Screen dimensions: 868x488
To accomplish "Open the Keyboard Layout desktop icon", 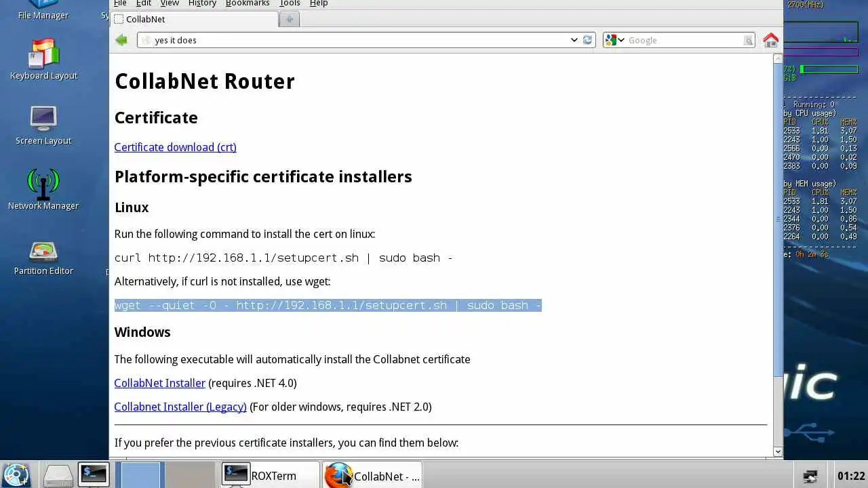I will [43, 60].
